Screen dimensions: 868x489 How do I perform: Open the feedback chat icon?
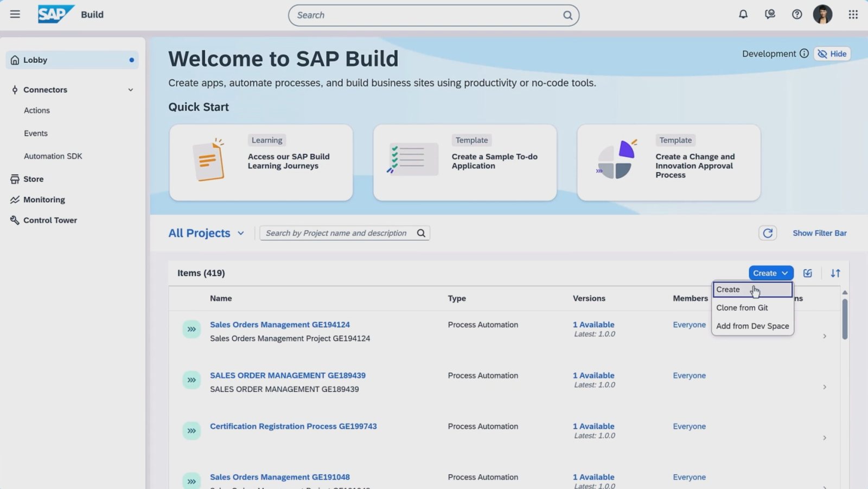(x=770, y=14)
